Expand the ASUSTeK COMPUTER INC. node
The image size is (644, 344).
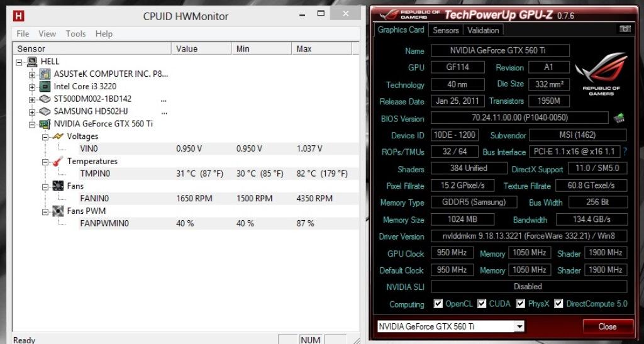click(x=32, y=75)
